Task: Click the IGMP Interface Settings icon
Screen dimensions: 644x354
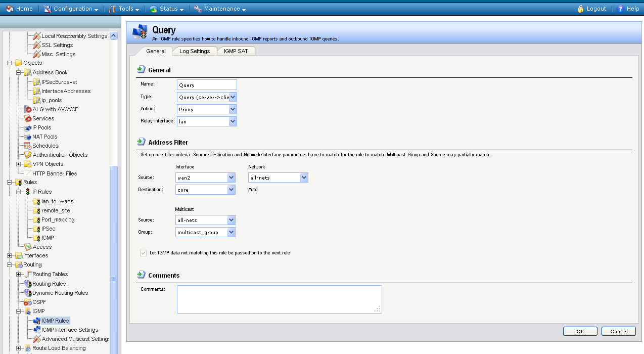Action: pyautogui.click(x=37, y=330)
